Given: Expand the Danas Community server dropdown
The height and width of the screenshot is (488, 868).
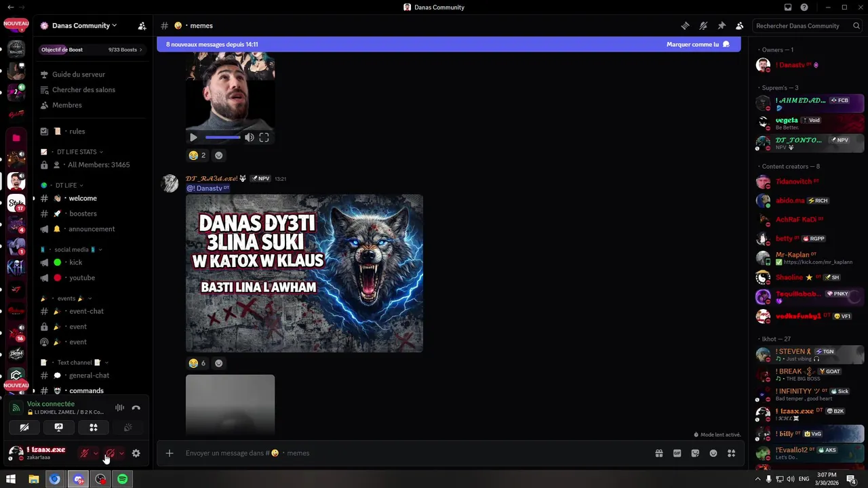Looking at the screenshot, I should pyautogui.click(x=85, y=26).
